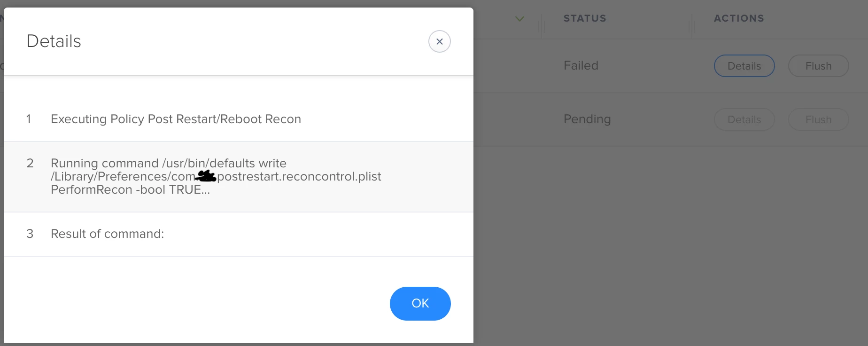Screen dimensions: 868x346
Task: Open Details for the Failed row
Action: point(744,66)
